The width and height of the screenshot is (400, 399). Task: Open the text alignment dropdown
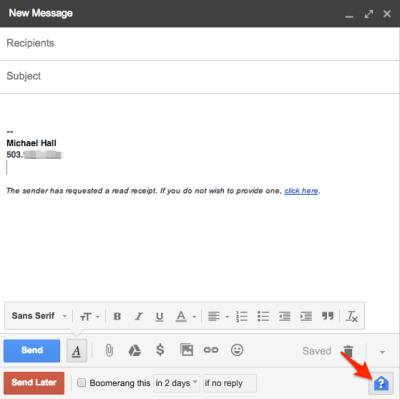coord(218,316)
